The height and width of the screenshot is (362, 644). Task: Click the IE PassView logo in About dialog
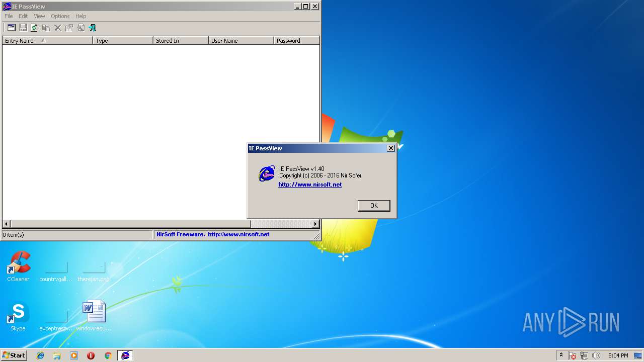267,173
